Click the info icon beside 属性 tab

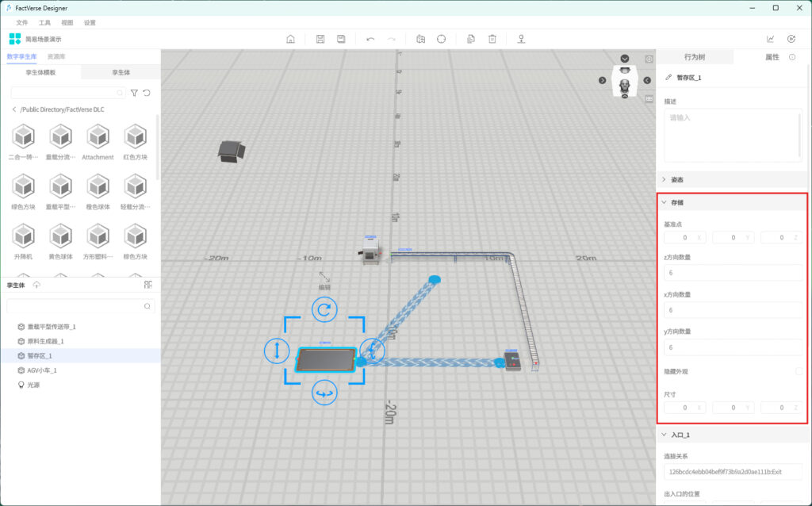(x=792, y=57)
